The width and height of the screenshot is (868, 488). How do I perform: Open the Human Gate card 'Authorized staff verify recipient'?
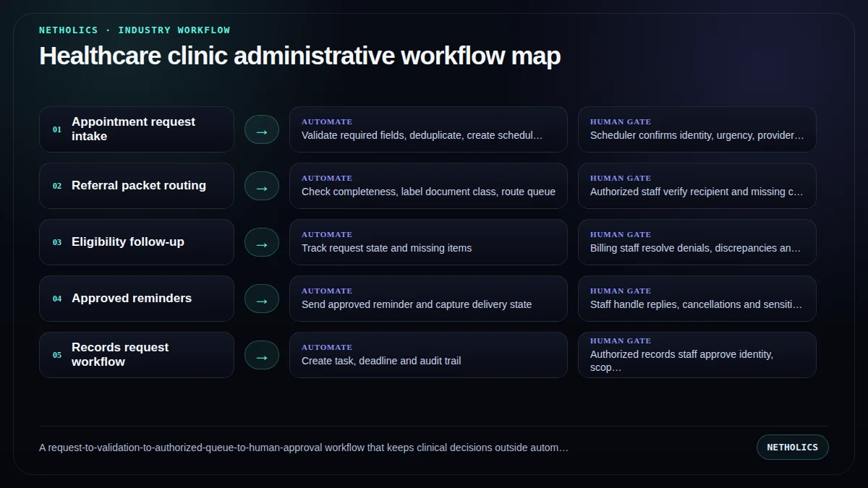pyautogui.click(x=697, y=186)
